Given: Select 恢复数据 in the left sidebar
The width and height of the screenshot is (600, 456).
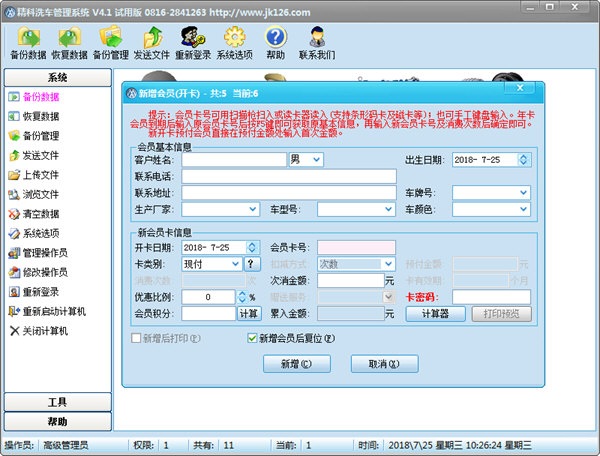Looking at the screenshot, I should pos(34,116).
